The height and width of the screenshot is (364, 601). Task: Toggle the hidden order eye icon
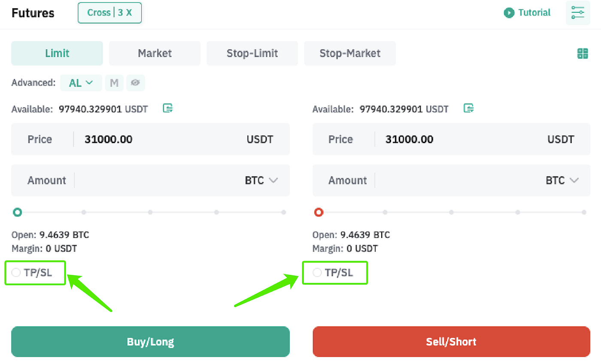click(136, 83)
